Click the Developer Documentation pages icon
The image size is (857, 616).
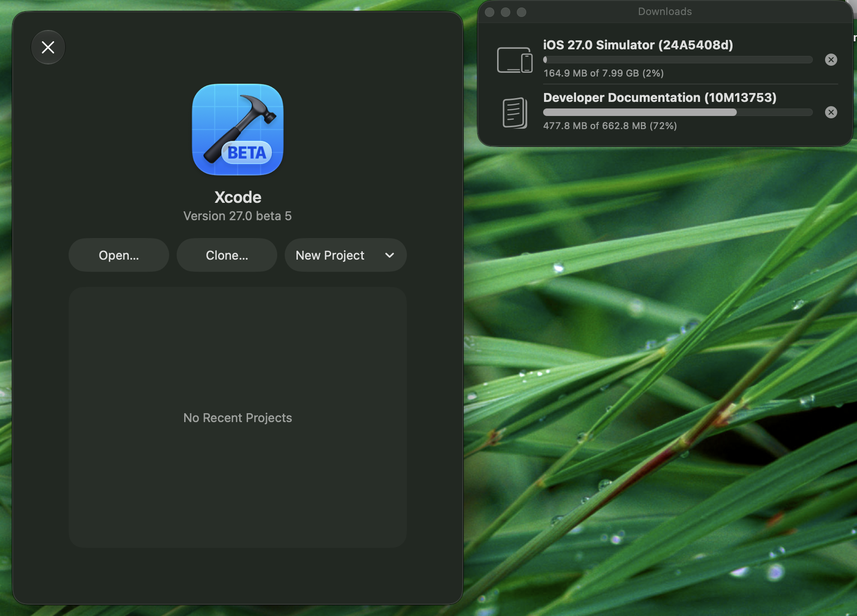[x=515, y=113]
